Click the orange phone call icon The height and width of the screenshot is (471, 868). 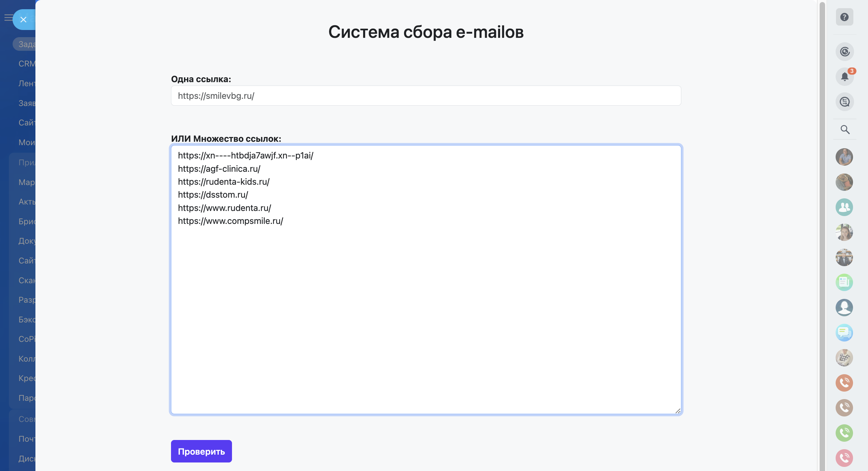(x=844, y=383)
